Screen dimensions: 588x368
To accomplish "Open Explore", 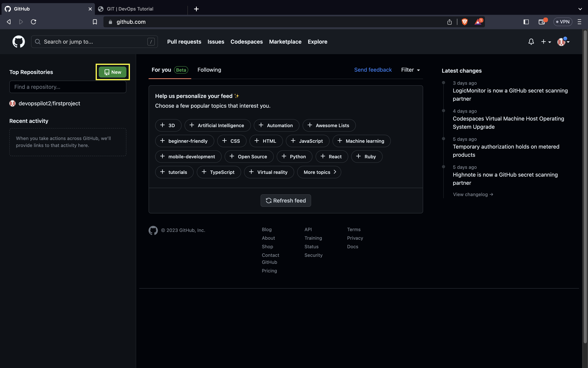I will click(318, 42).
